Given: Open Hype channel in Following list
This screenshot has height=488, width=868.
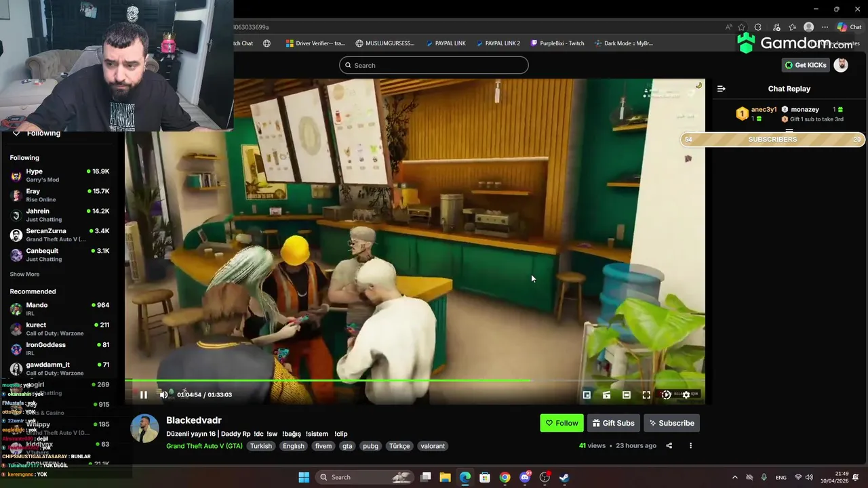Looking at the screenshot, I should pyautogui.click(x=60, y=175).
